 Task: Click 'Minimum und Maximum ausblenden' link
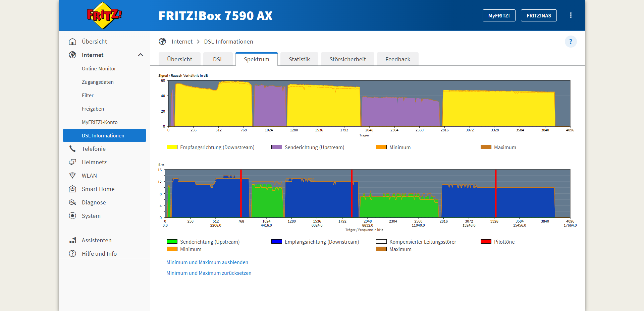pos(207,262)
